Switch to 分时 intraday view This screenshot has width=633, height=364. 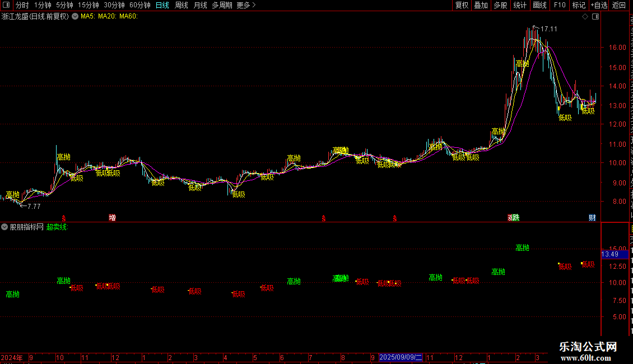22,5
